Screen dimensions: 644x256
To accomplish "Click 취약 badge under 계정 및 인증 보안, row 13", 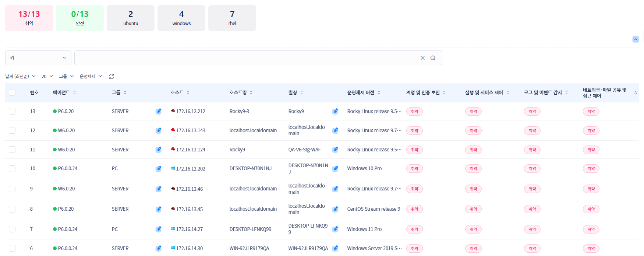I will [x=414, y=112].
